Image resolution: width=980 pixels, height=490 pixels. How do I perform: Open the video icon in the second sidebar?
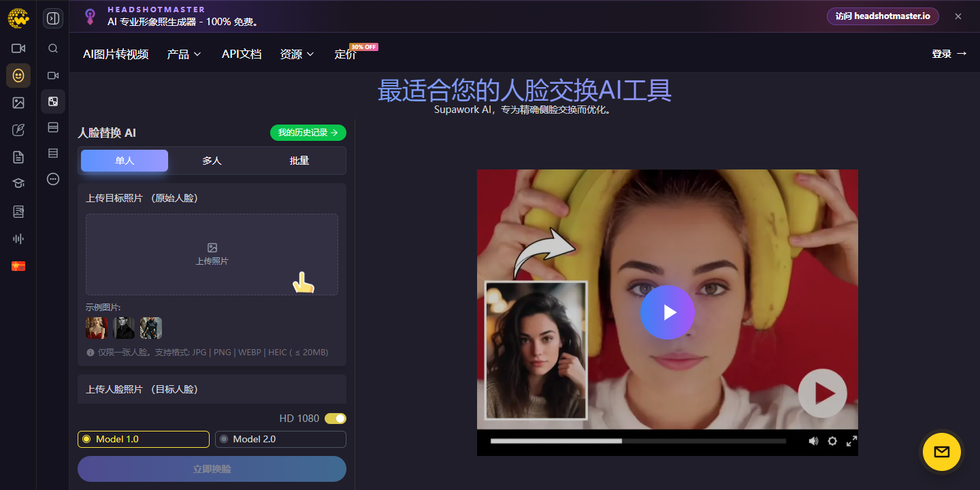(53, 76)
